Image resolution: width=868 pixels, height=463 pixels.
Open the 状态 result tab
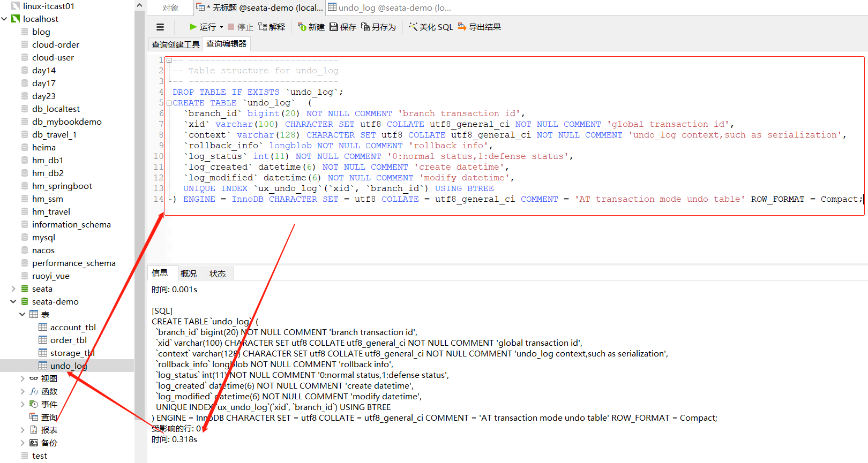tap(218, 274)
